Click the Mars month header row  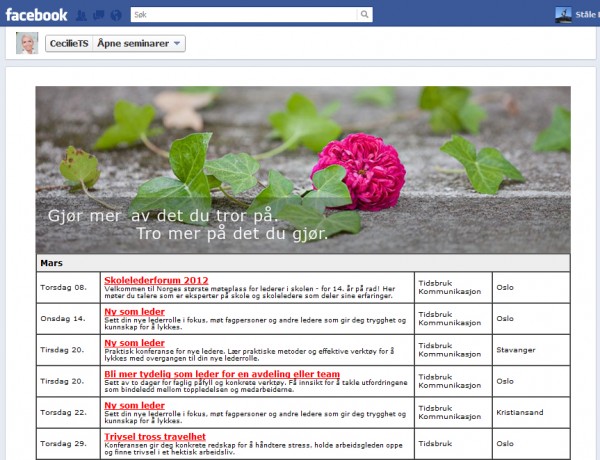click(x=302, y=262)
